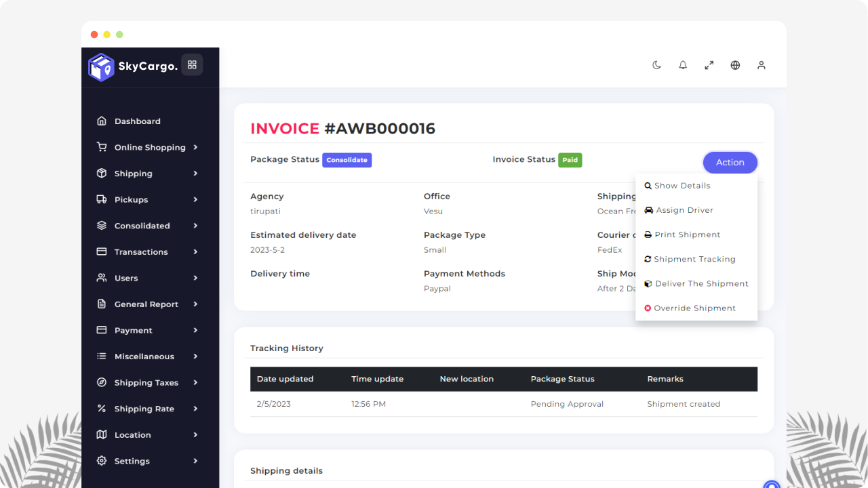This screenshot has height=488, width=868.
Task: Open the Action dropdown menu
Action: 730,162
